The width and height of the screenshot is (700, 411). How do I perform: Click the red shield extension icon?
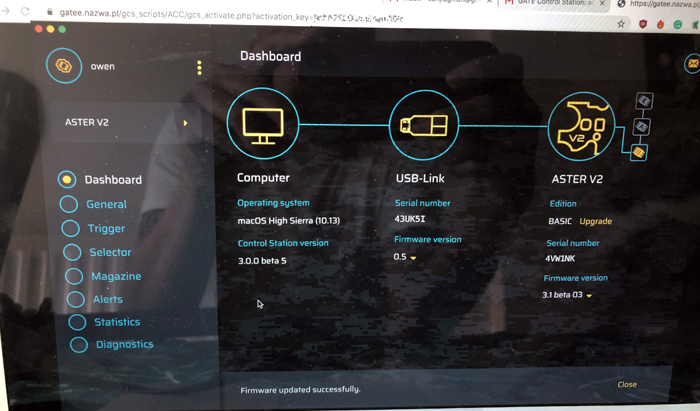point(643,24)
